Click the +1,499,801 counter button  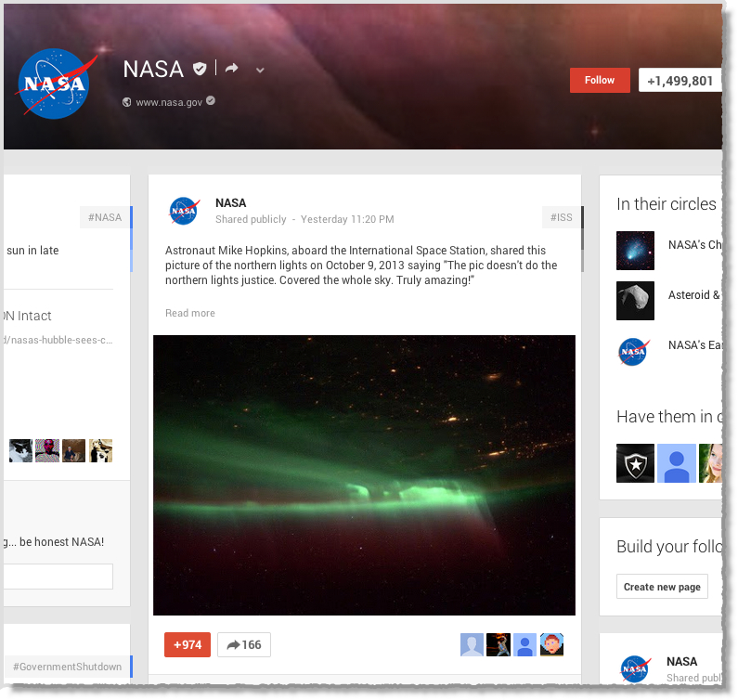point(680,81)
